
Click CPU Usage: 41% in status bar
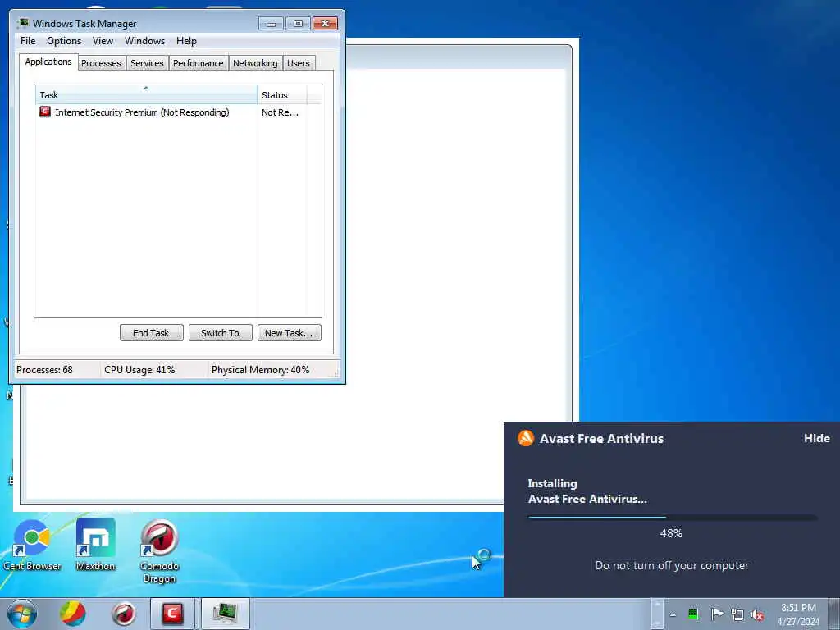[139, 370]
